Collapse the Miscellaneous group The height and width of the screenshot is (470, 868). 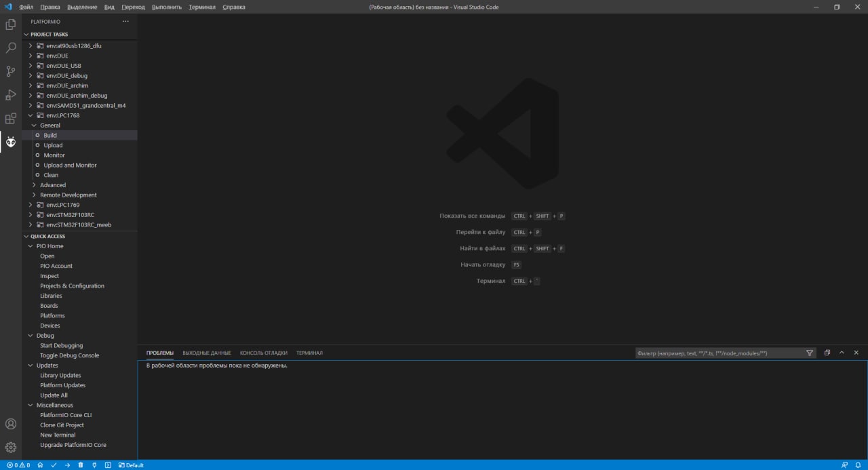31,405
